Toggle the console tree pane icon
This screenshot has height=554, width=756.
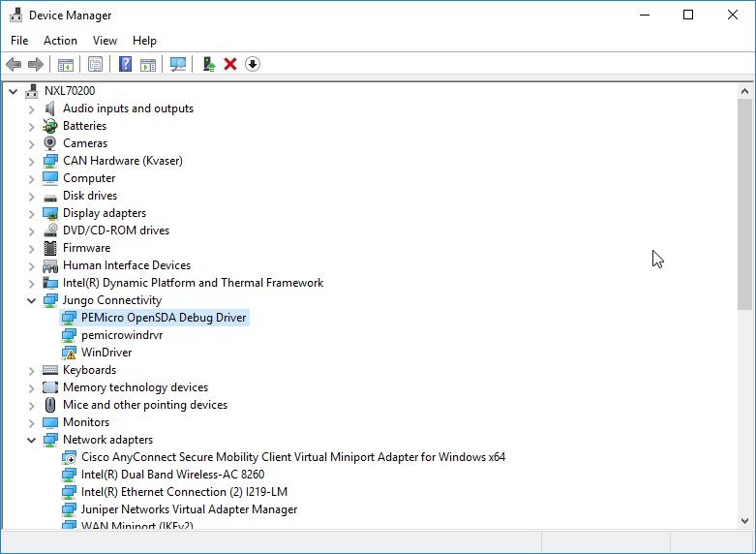click(66, 64)
